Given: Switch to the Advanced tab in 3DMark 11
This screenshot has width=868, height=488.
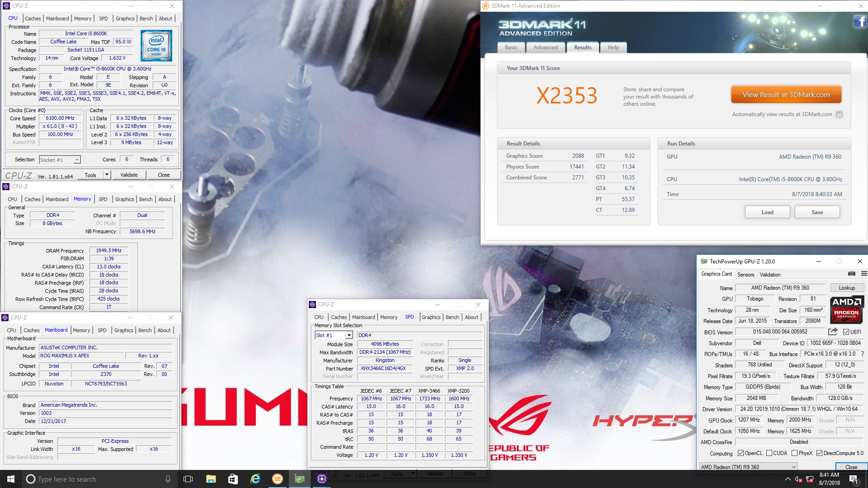Looking at the screenshot, I should [x=546, y=47].
